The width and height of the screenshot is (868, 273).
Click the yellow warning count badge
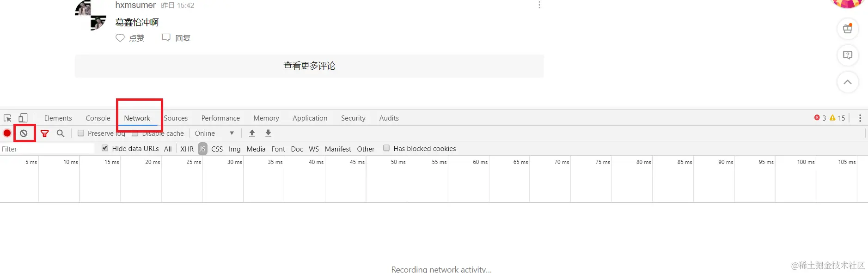[x=837, y=118]
